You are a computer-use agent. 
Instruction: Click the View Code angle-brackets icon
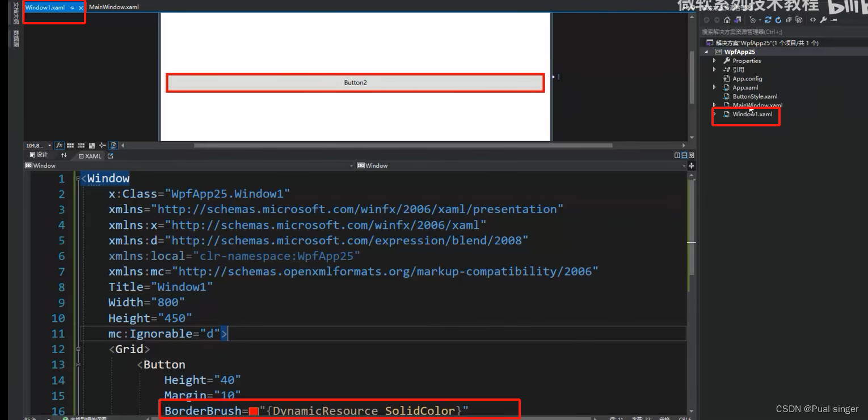click(x=813, y=20)
